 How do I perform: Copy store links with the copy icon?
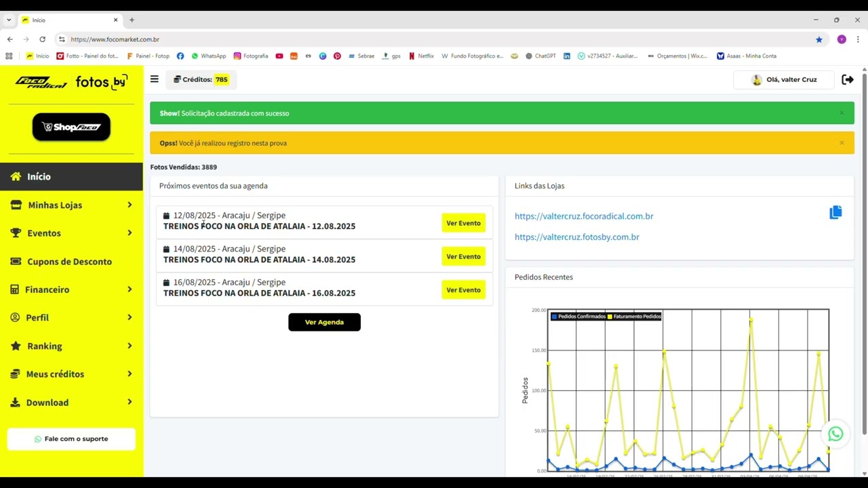tap(835, 212)
